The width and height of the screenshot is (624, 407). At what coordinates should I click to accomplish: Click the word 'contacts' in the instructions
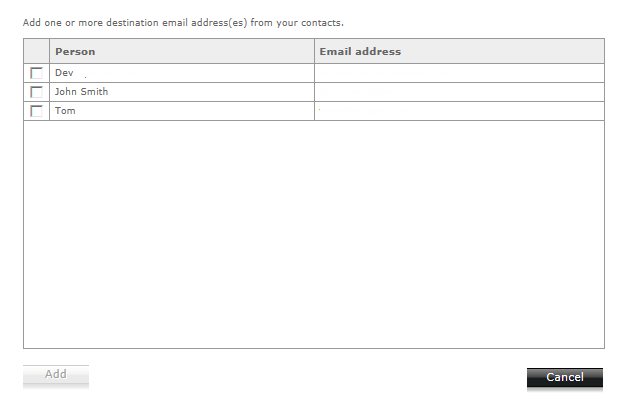[x=321, y=23]
